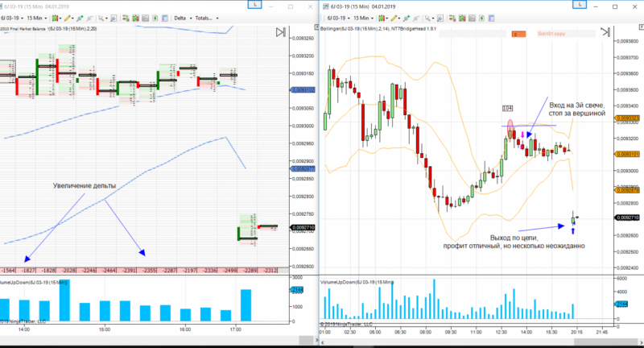Open Strategies icon in right chart toolbar

pos(481,18)
